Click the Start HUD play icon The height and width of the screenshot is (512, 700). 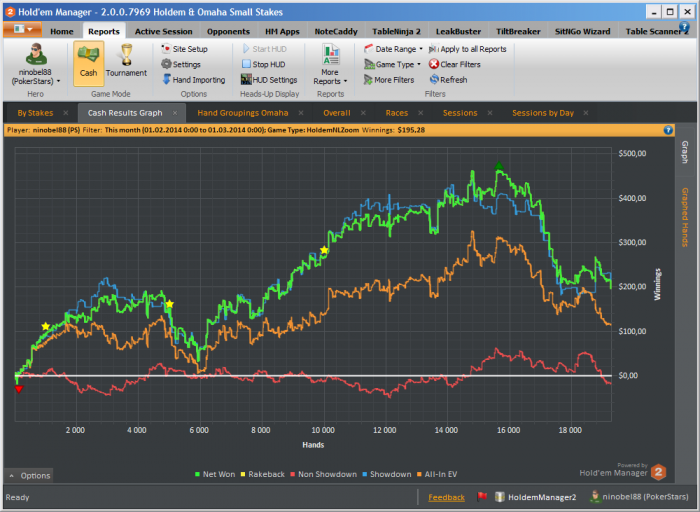pyautogui.click(x=246, y=49)
